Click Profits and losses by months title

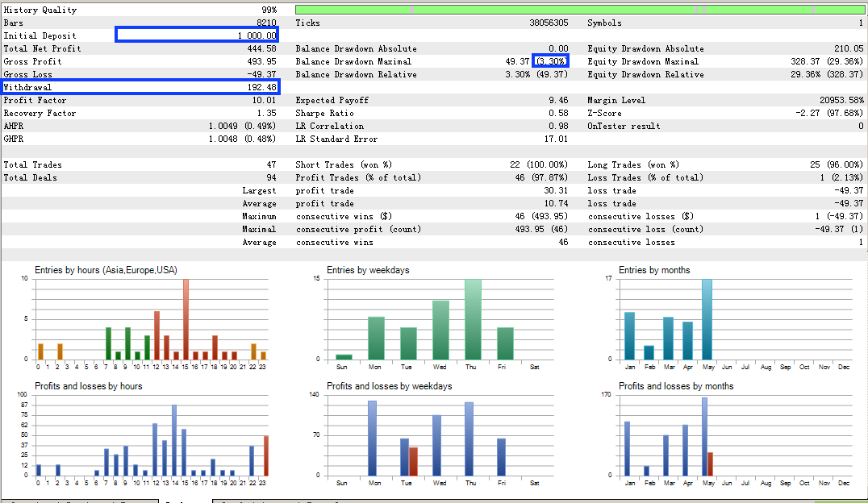(676, 386)
